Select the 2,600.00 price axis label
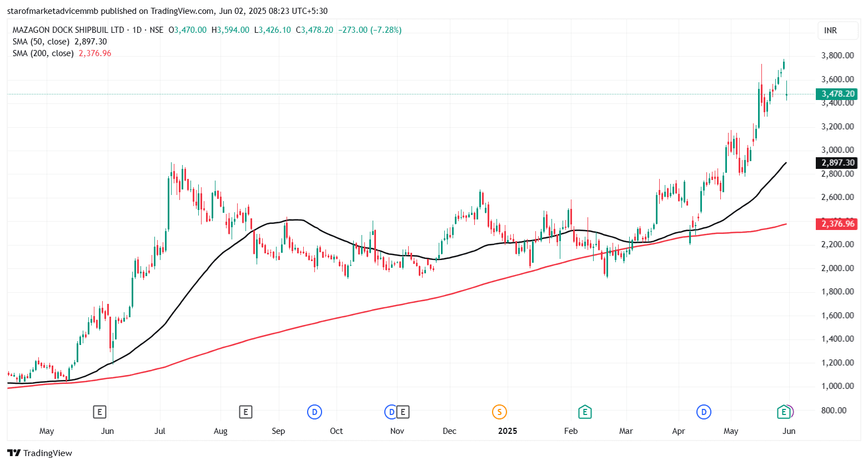The height and width of the screenshot is (465, 868). [837, 197]
